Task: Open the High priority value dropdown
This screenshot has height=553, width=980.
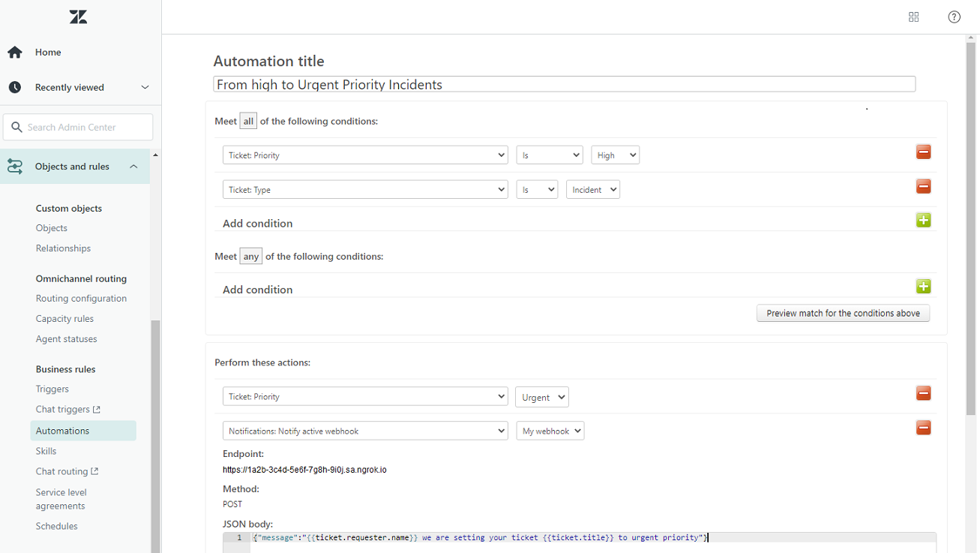Action: (615, 155)
